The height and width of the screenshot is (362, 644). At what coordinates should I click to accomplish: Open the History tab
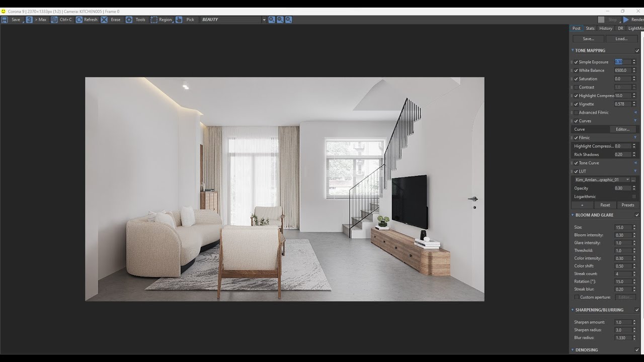click(606, 28)
